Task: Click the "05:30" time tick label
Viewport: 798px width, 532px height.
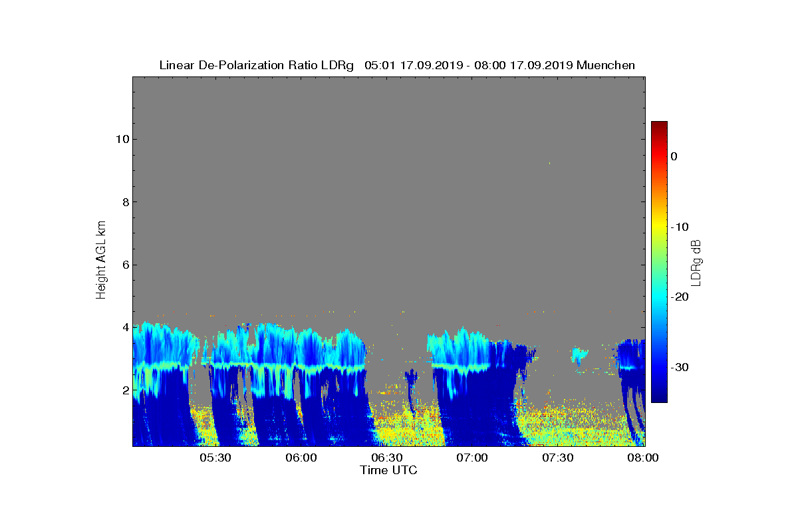Action: [214, 458]
